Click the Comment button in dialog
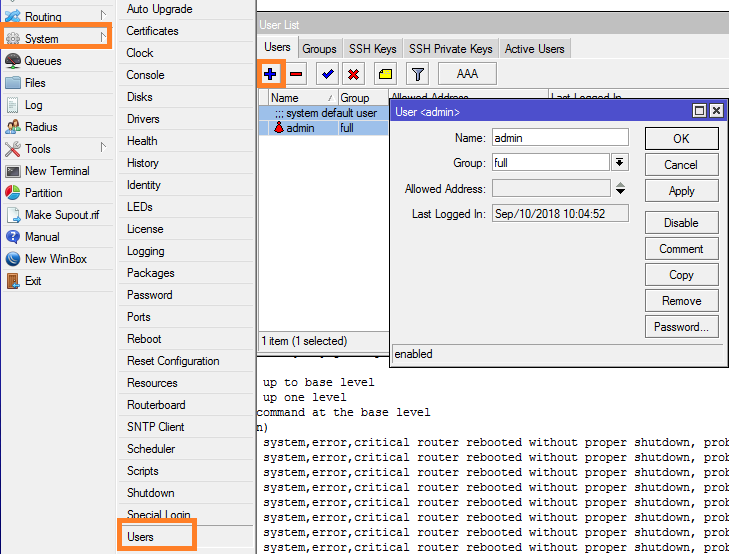Image resolution: width=729 pixels, height=554 pixels. coord(681,249)
